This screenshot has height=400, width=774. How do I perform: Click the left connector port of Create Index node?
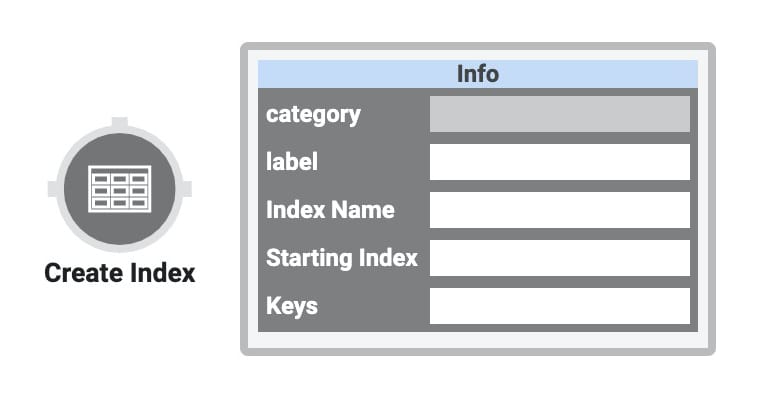(x=52, y=189)
